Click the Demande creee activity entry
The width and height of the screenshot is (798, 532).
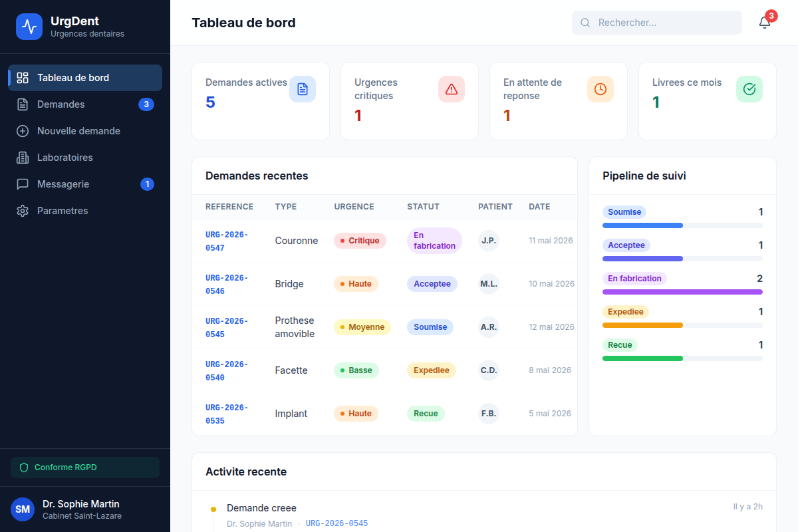261,508
